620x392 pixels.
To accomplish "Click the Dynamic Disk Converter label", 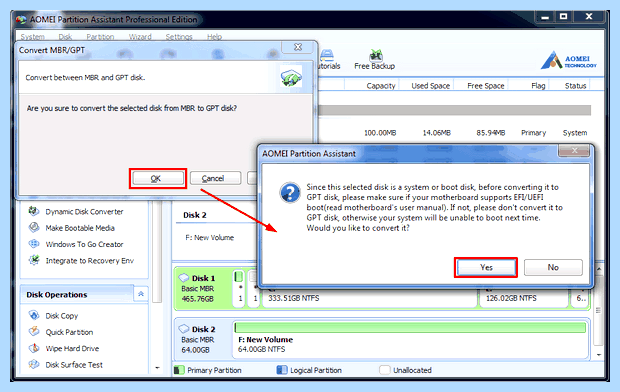I will point(84,212).
